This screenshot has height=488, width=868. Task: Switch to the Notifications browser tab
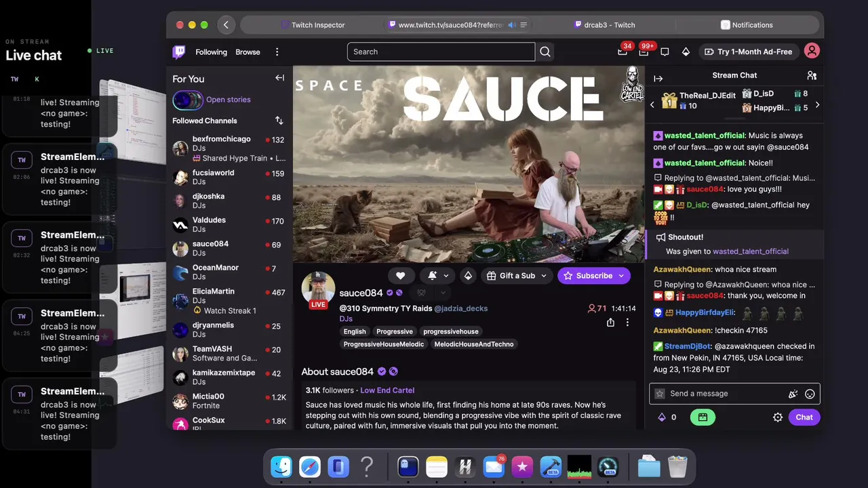pyautogui.click(x=747, y=25)
